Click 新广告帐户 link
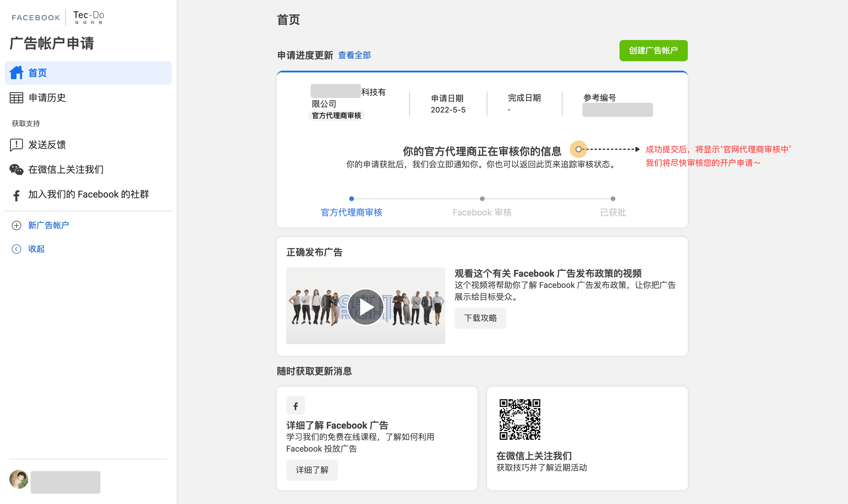The image size is (848, 504). (49, 225)
